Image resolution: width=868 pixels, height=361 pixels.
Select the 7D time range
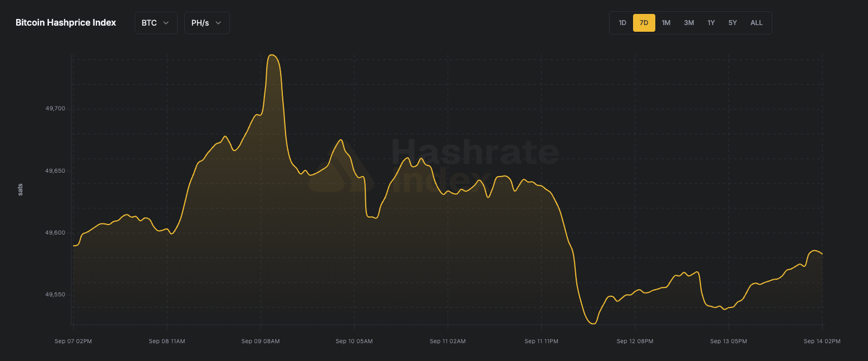tap(644, 23)
